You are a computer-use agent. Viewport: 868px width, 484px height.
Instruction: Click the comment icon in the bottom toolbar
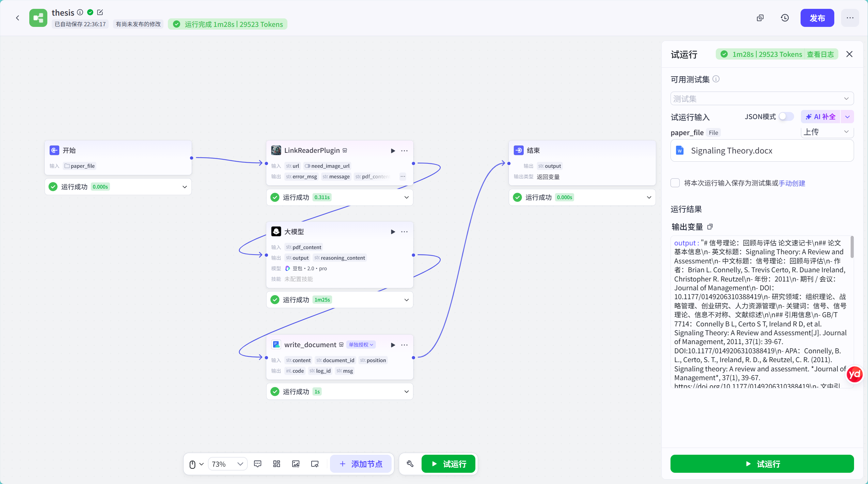[x=258, y=464]
